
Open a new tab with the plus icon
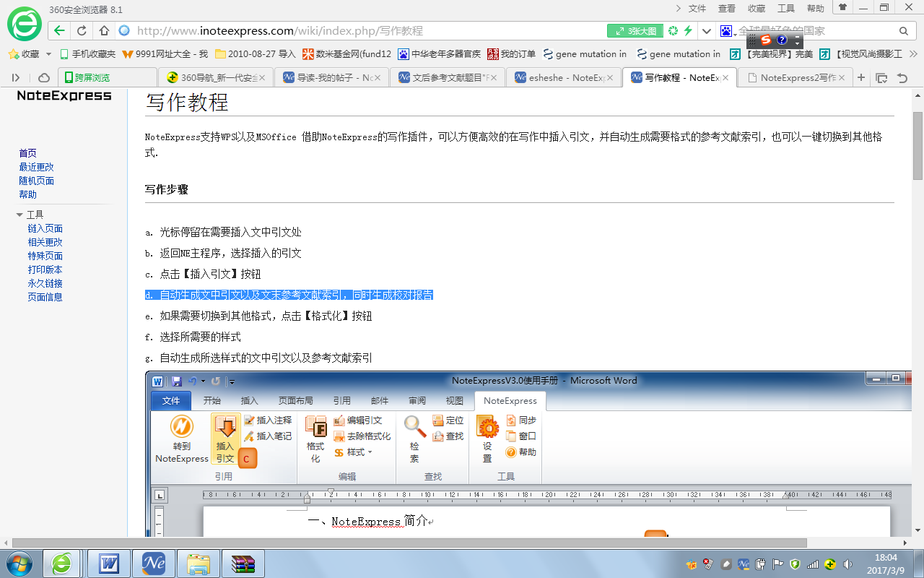coord(860,77)
